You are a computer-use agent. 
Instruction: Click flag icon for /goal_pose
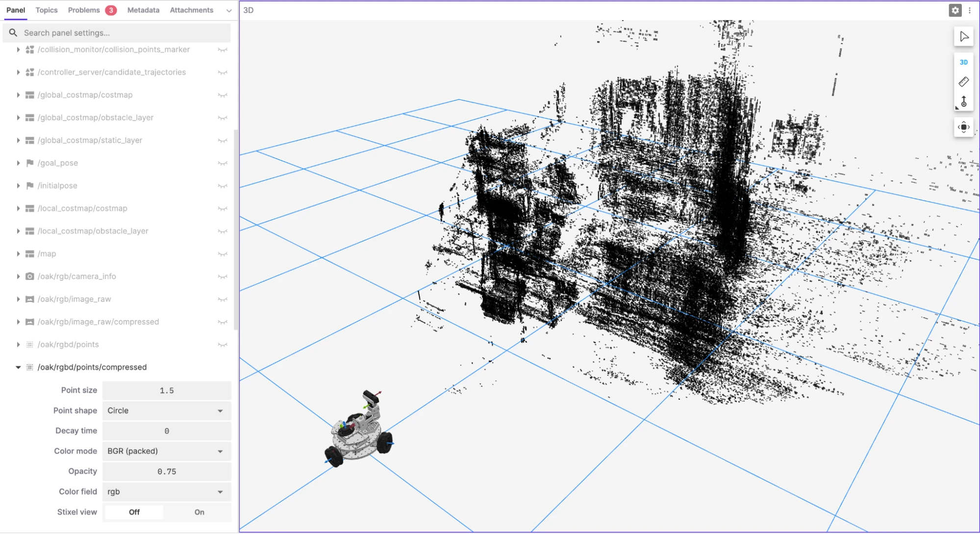tap(30, 163)
